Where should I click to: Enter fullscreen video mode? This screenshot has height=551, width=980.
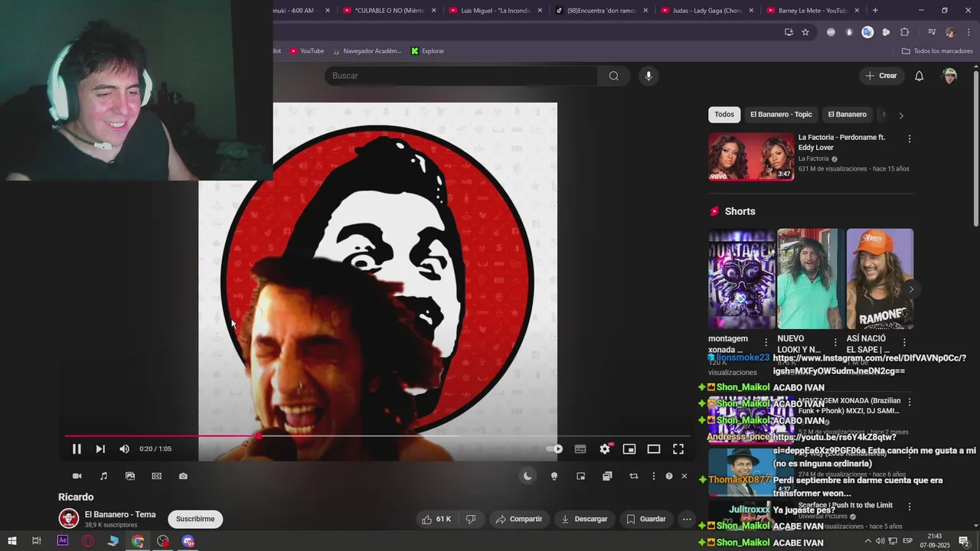click(x=678, y=449)
